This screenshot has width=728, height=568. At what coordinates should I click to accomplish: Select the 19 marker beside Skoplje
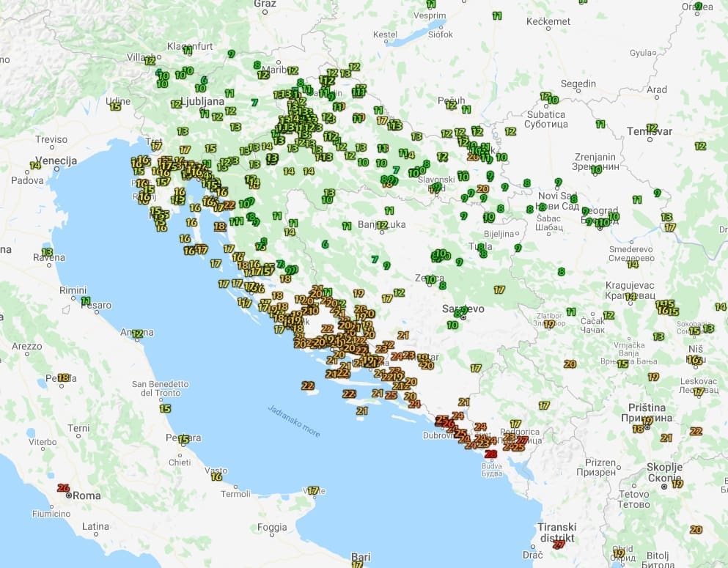677,484
